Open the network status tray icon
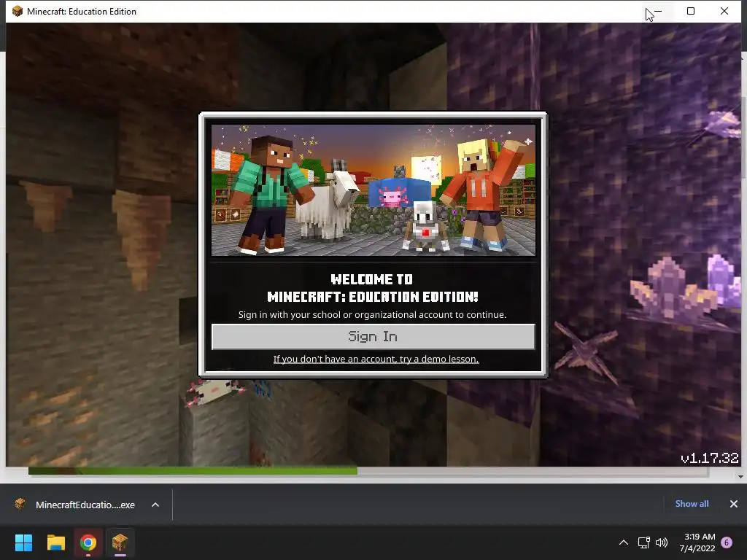The image size is (747, 560). [643, 542]
